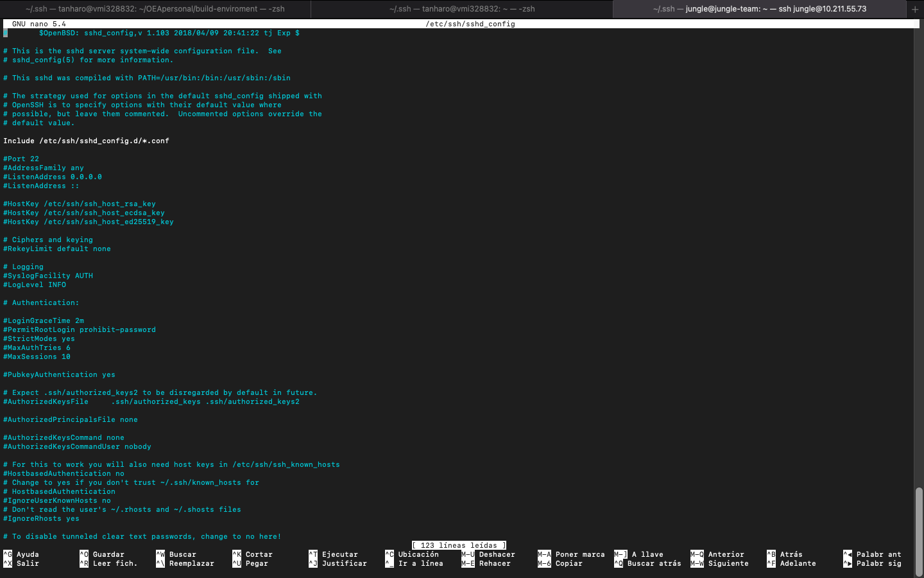924x578 pixels.
Task: Click the M-U Deshacer shortcut label
Action: pyautogui.click(x=488, y=554)
